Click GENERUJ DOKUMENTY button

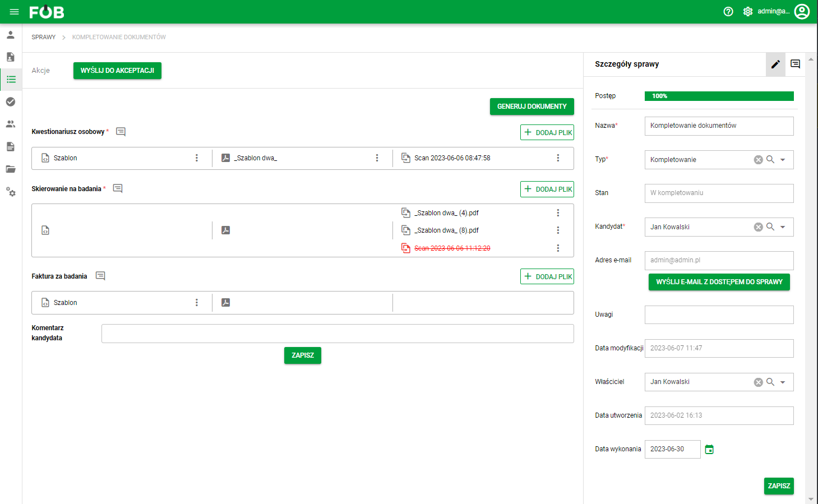532,107
